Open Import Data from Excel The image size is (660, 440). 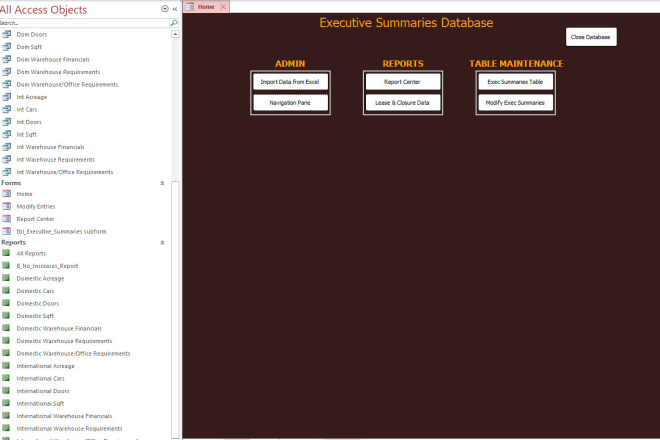click(289, 82)
